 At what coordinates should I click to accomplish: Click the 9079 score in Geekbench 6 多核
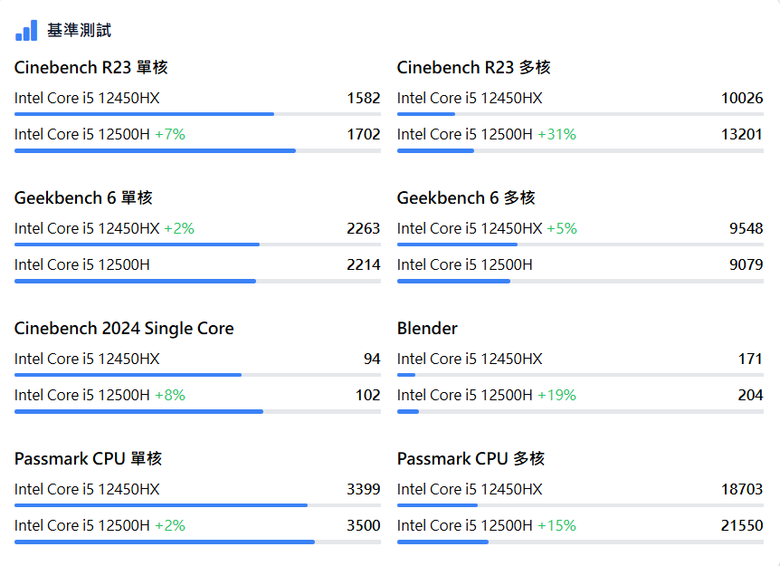click(x=746, y=265)
